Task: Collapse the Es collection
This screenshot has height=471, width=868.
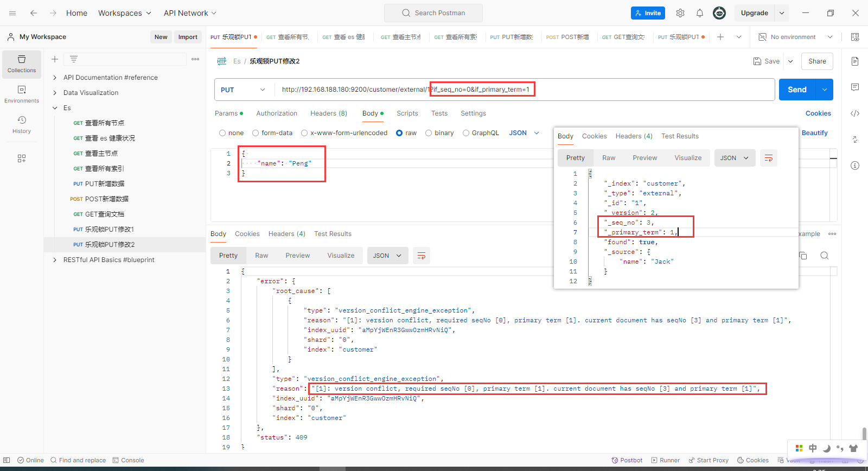Action: click(x=55, y=108)
